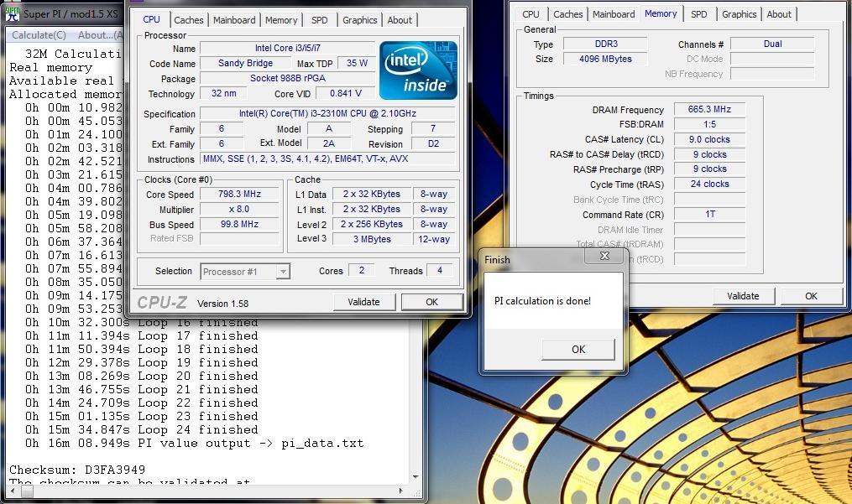Click the Super PI horizontal scrollbar left arrow
Image resolution: width=852 pixels, height=504 pixels.
click(13, 491)
